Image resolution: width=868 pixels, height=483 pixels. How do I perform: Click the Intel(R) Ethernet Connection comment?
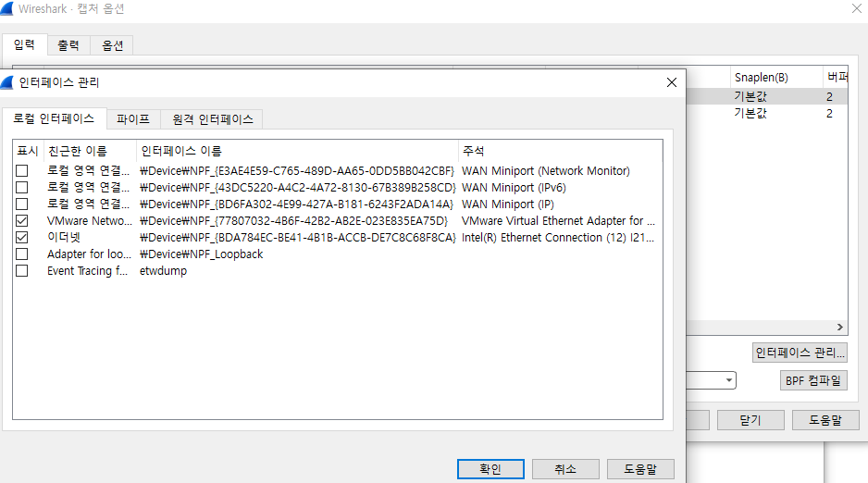(558, 238)
